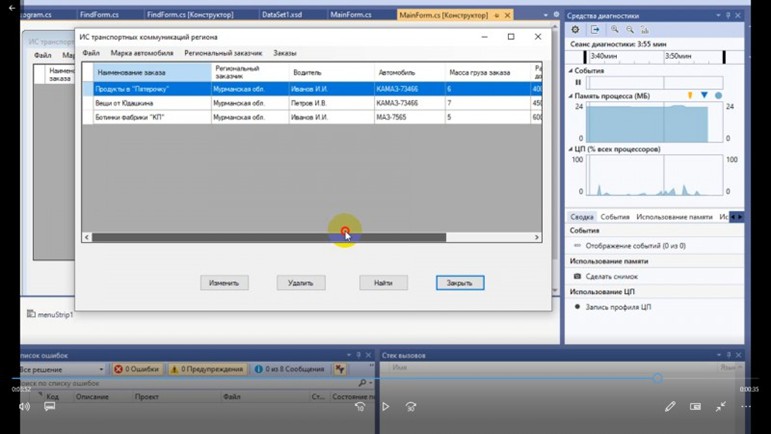
Task: Click the Наименование заказа column header
Action: coord(152,72)
